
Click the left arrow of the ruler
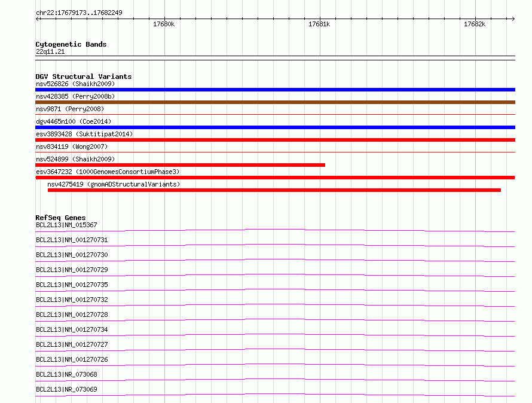coord(37,19)
